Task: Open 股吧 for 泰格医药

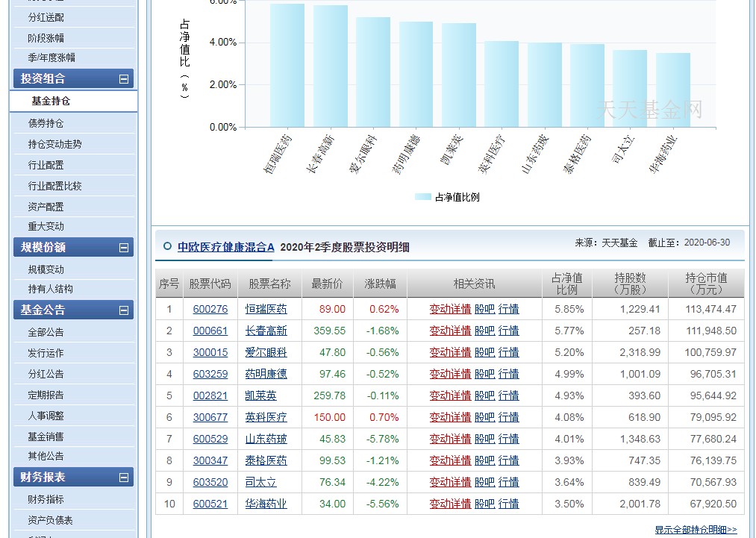Action: tap(484, 461)
